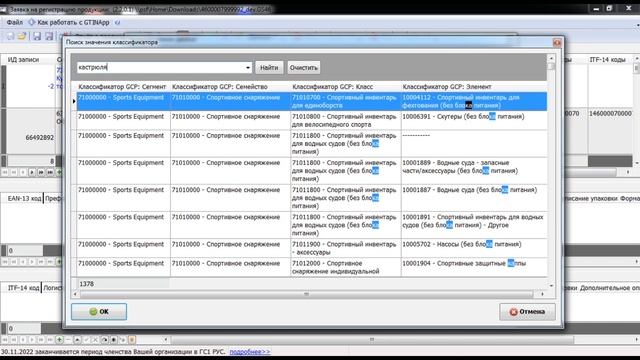Click the Open folder toolbar icon

[22, 36]
